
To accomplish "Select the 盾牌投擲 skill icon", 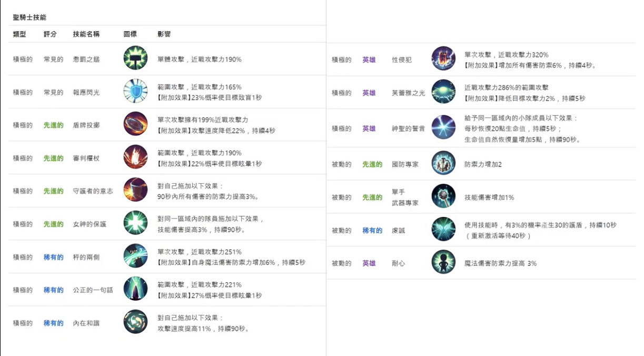I will (135, 124).
